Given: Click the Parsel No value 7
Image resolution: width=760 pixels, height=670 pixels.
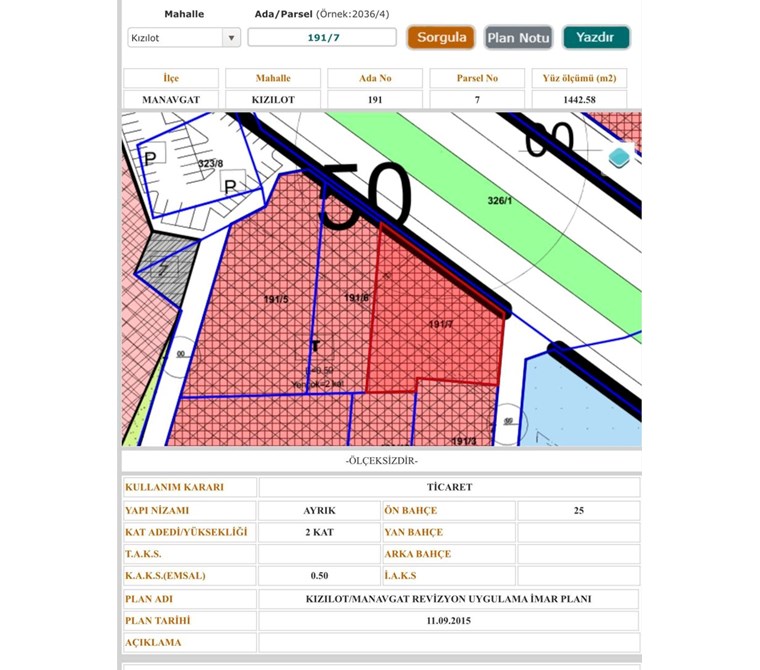Looking at the screenshot, I should pyautogui.click(x=477, y=99).
